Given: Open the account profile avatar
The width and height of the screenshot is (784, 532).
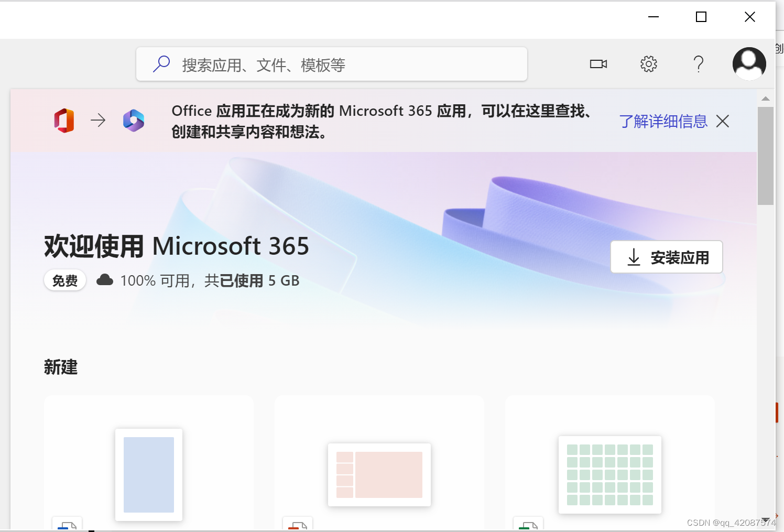Looking at the screenshot, I should [x=749, y=64].
